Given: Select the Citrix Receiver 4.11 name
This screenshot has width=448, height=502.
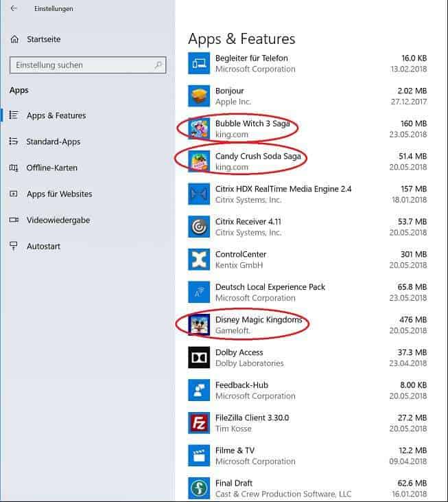Looking at the screenshot, I should point(248,222).
